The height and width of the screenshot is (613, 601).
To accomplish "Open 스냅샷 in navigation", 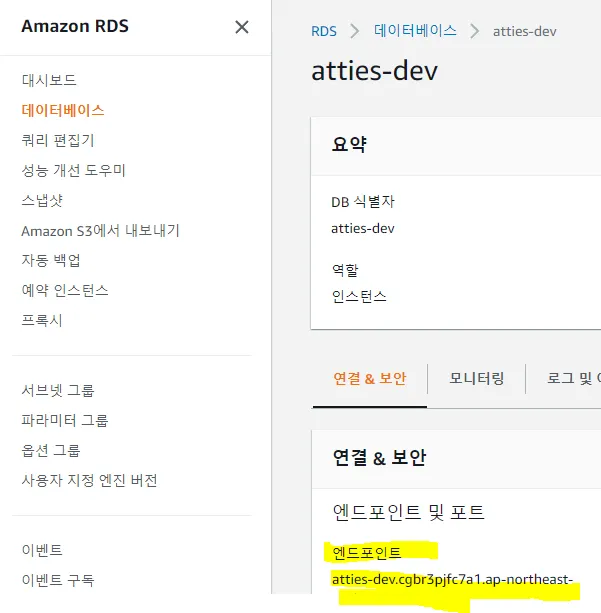I will pos(42,200).
